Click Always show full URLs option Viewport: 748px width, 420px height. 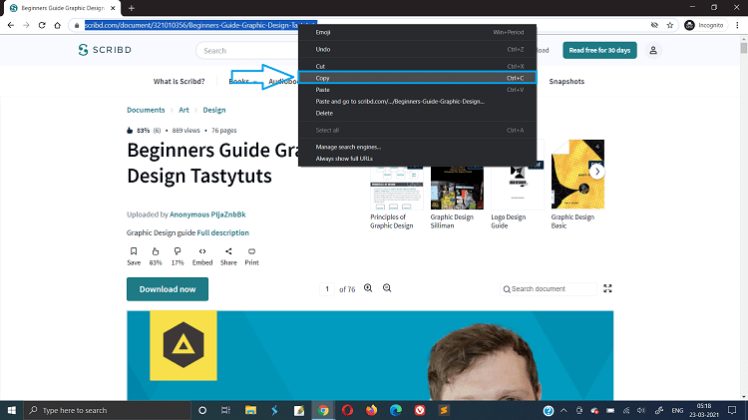[x=344, y=158]
